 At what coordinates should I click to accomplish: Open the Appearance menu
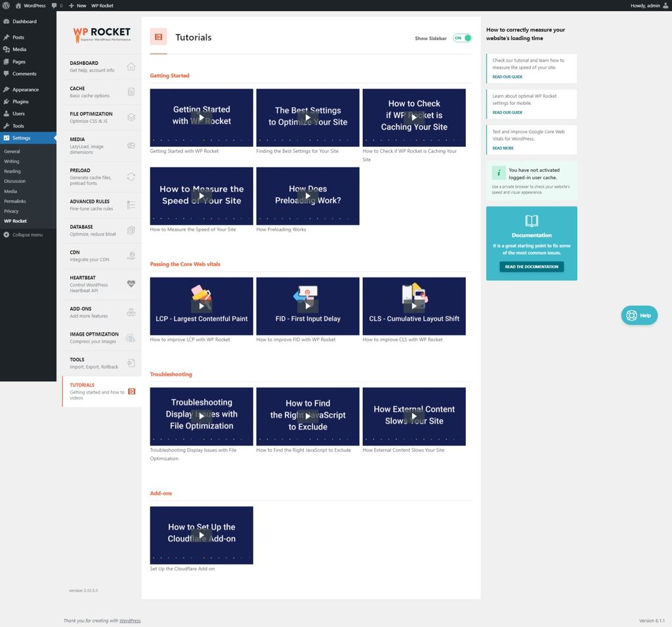(x=28, y=89)
